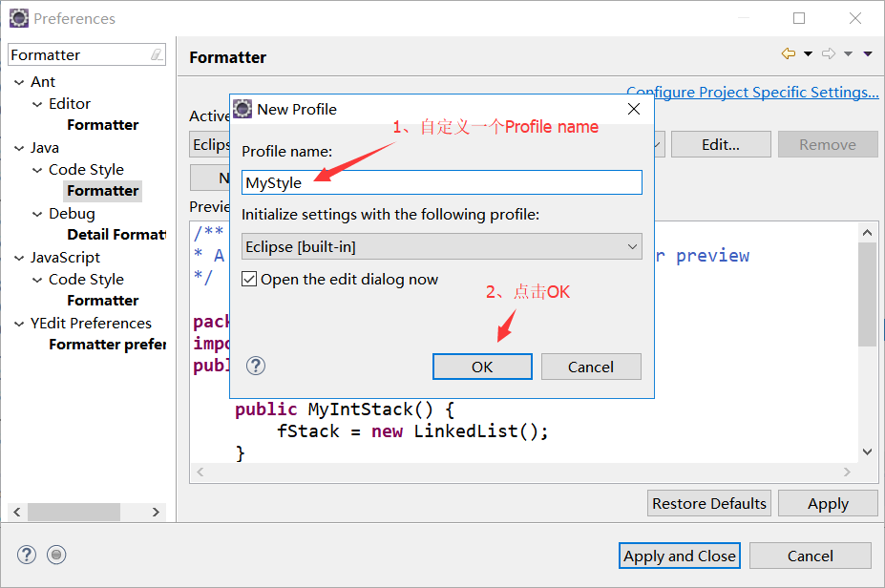Click the forward navigation arrow icon
This screenshot has width=885, height=588.
829,53
